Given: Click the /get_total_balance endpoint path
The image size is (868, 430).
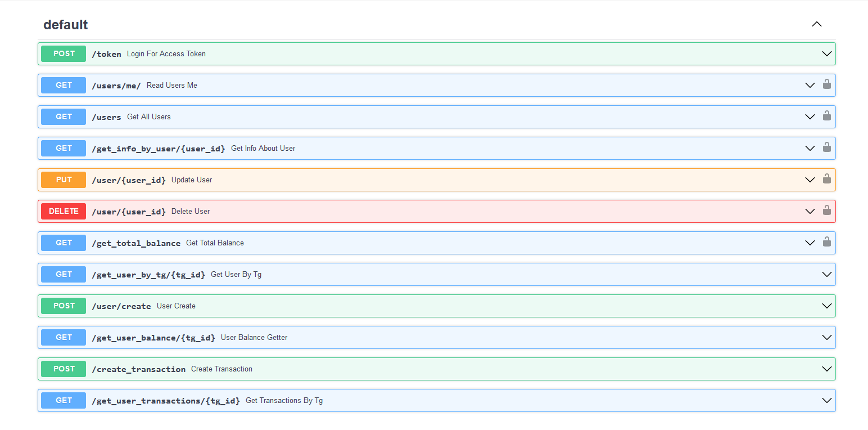Looking at the screenshot, I should click(x=136, y=243).
